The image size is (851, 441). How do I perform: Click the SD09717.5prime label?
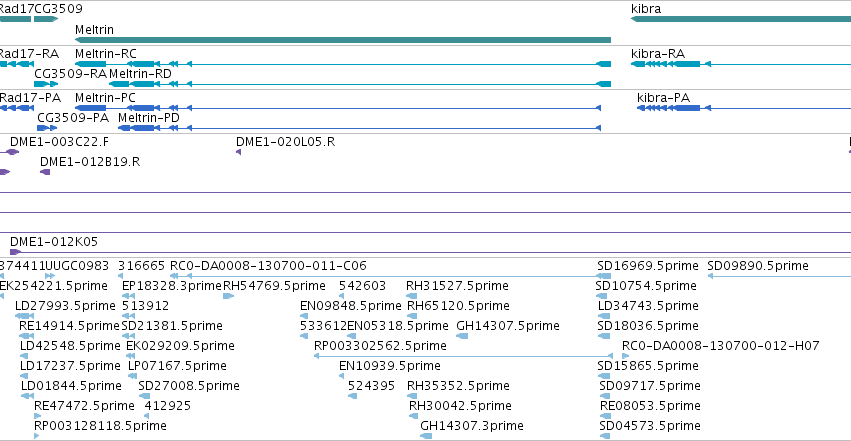point(650,386)
